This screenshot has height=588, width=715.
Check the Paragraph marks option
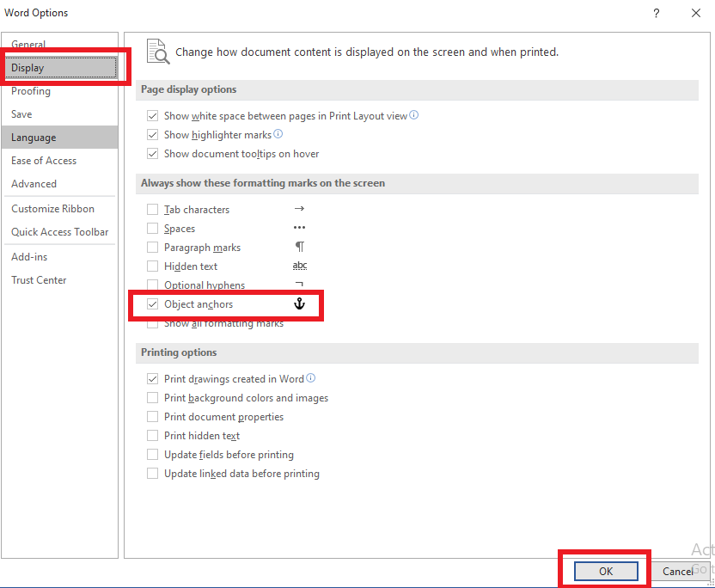(x=152, y=248)
